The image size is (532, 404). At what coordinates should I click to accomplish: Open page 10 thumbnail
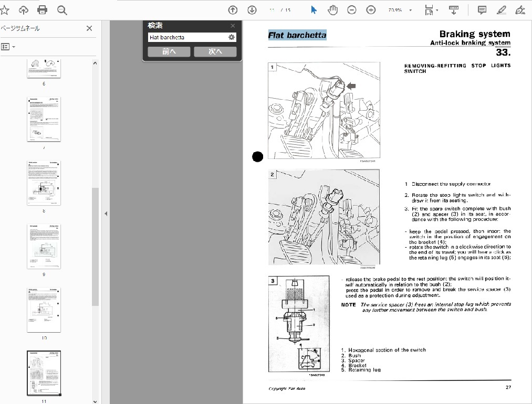click(44, 310)
